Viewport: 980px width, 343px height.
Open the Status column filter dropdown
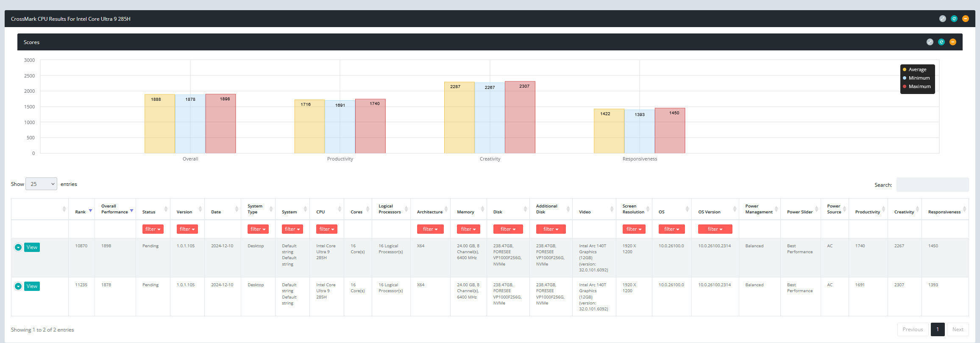click(153, 229)
